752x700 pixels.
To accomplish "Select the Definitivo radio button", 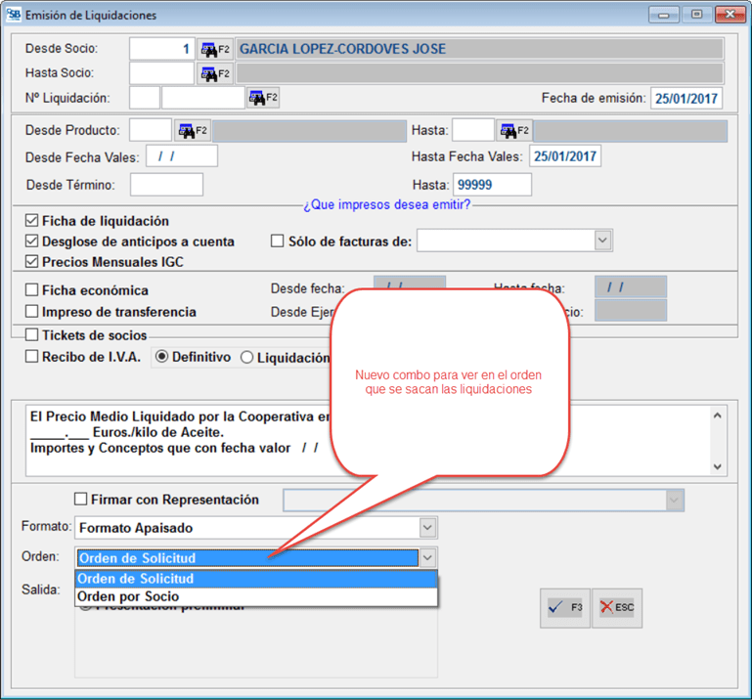I will (x=162, y=357).
